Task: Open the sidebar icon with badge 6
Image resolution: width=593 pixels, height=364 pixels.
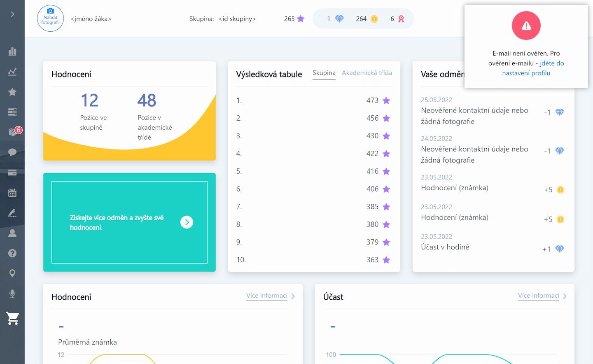Action: click(14, 132)
